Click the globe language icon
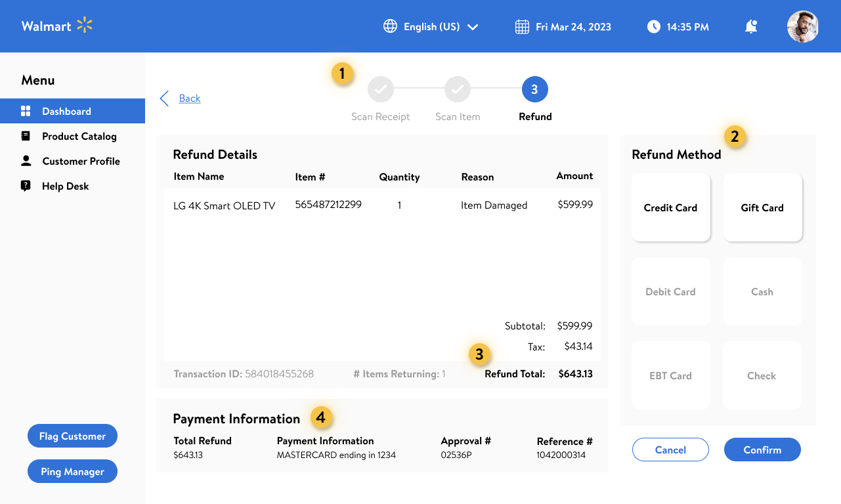 [390, 26]
